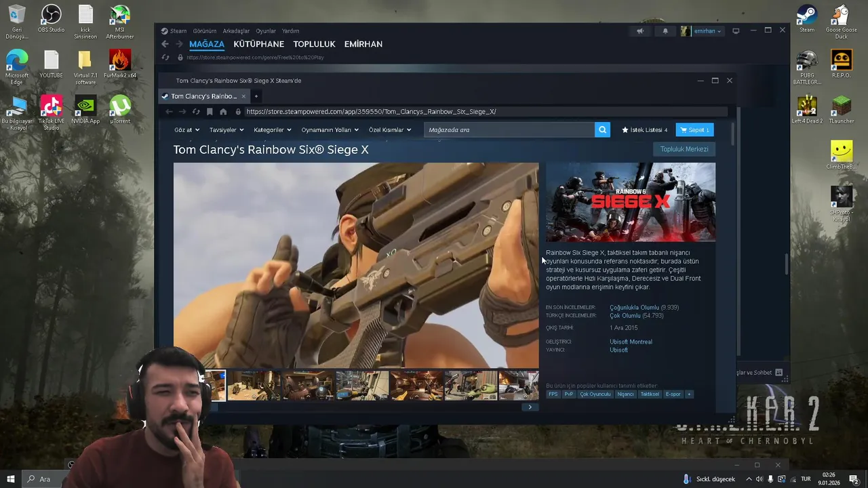Select the Tom Clancy's Rainbow browser tab
Screen dimensions: 868x488
(x=203, y=96)
